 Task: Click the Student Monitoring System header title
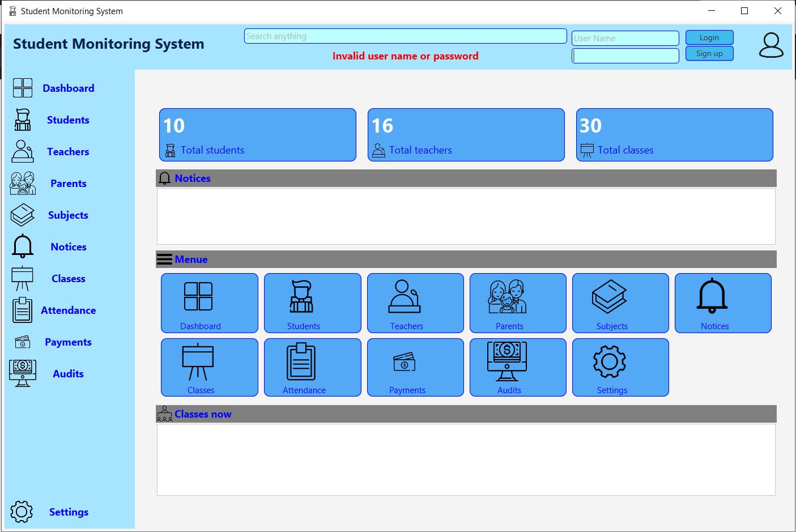(109, 44)
